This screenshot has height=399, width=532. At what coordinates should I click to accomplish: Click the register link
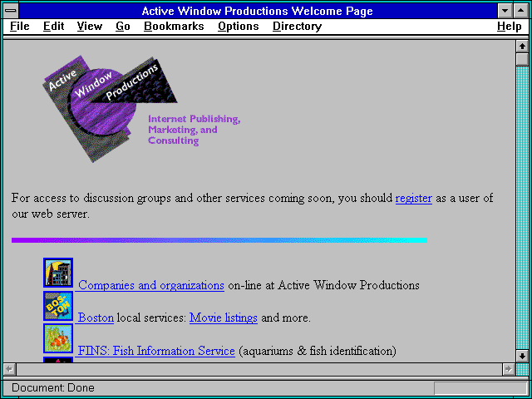pyautogui.click(x=414, y=198)
